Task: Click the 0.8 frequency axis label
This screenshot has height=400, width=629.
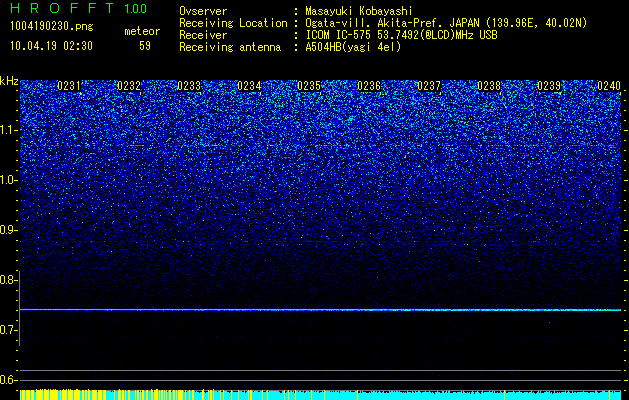Action: 7,280
